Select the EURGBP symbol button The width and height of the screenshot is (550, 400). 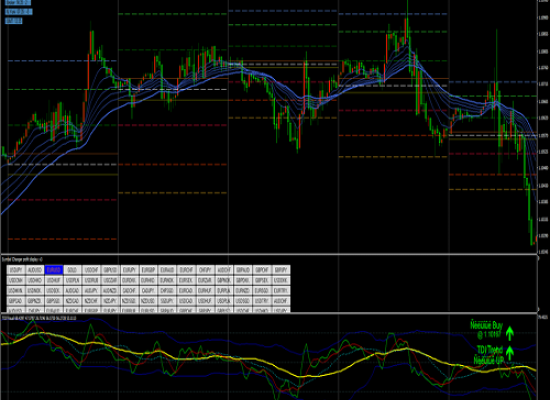pyautogui.click(x=148, y=270)
